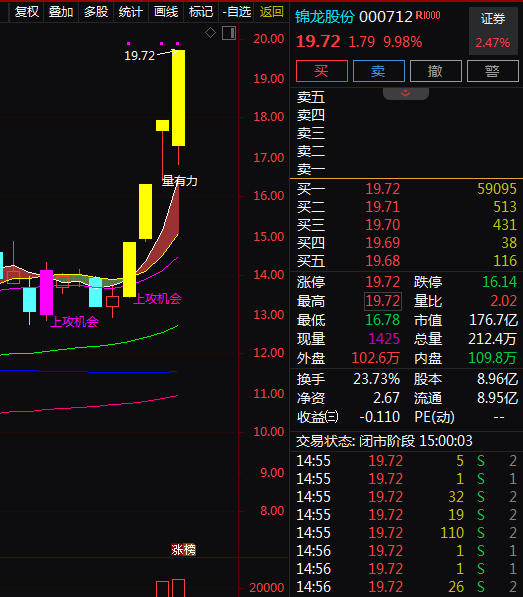The width and height of the screenshot is (523, 597).
Task: Click the diamond icon above chart
Action: 210,33
